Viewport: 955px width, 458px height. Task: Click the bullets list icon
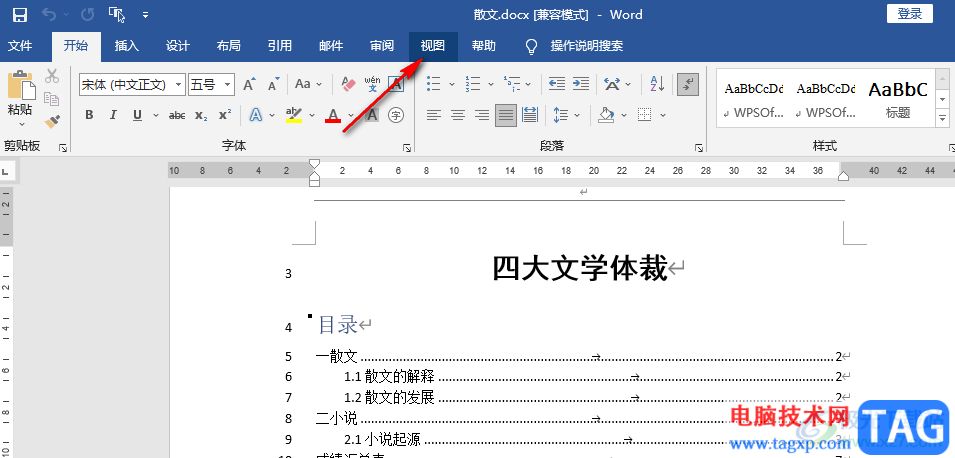(x=434, y=83)
